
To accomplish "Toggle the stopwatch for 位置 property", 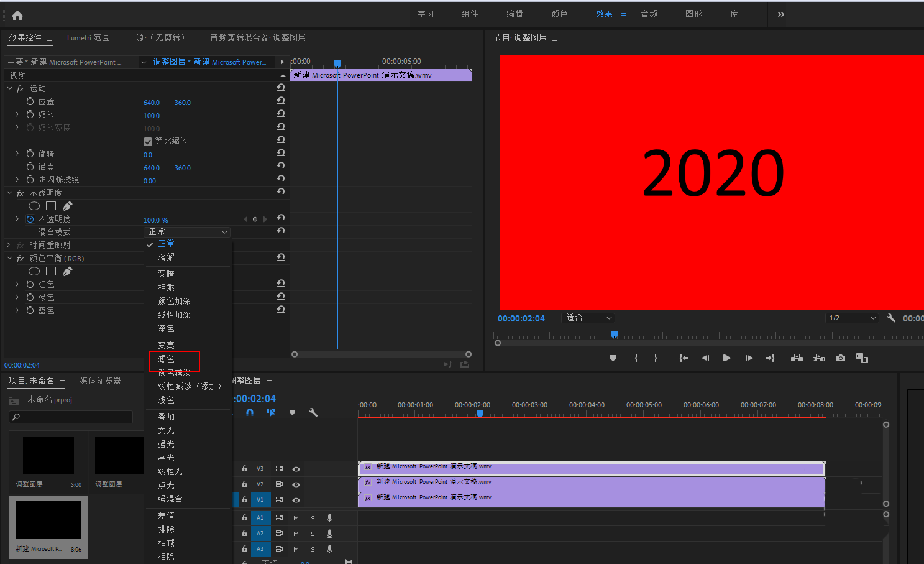I will point(30,101).
